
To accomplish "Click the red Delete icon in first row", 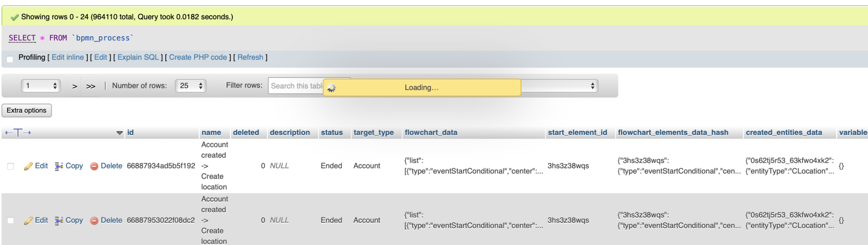I will [94, 166].
